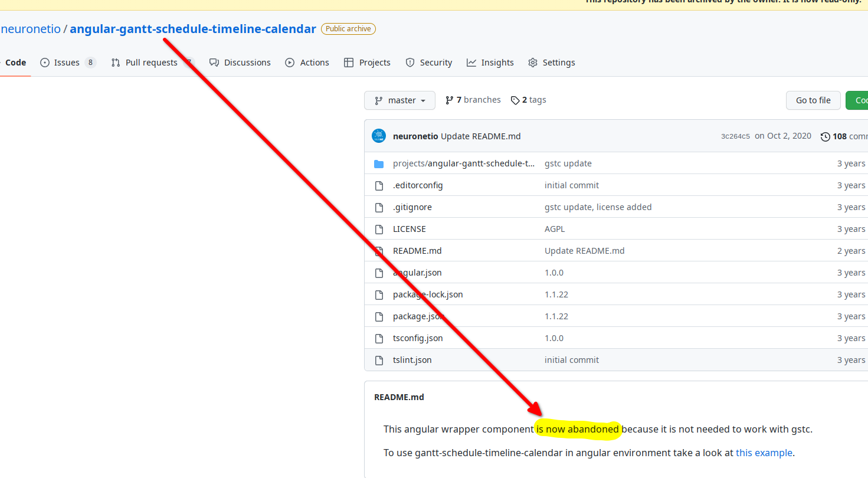Click the speech bubble icon beside Discussions
Image resolution: width=868 pixels, height=478 pixels.
[212, 62]
